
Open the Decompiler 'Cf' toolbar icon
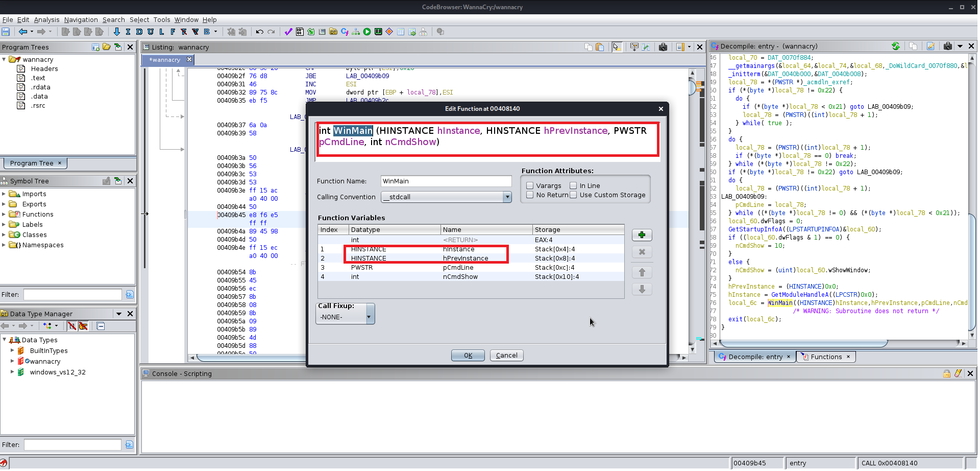(345, 32)
